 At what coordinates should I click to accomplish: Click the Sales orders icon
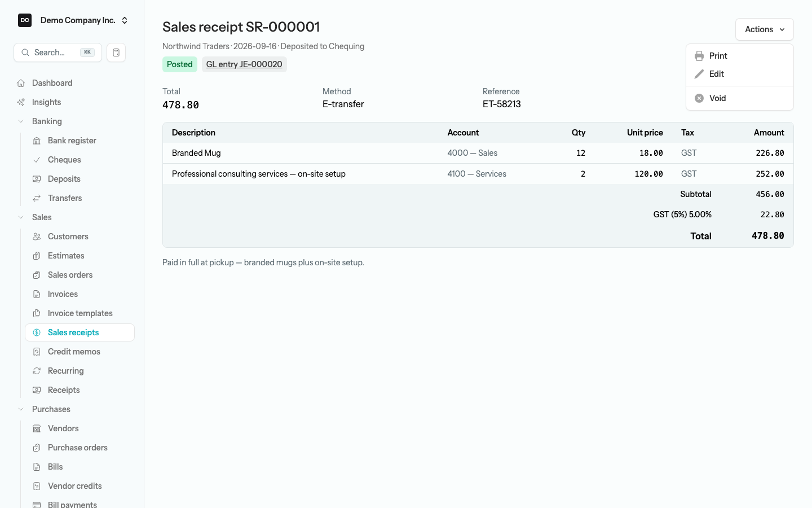click(37, 275)
